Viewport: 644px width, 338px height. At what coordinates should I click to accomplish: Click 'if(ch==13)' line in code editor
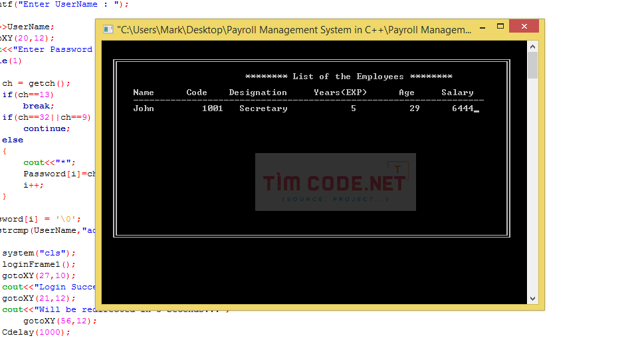28,94
